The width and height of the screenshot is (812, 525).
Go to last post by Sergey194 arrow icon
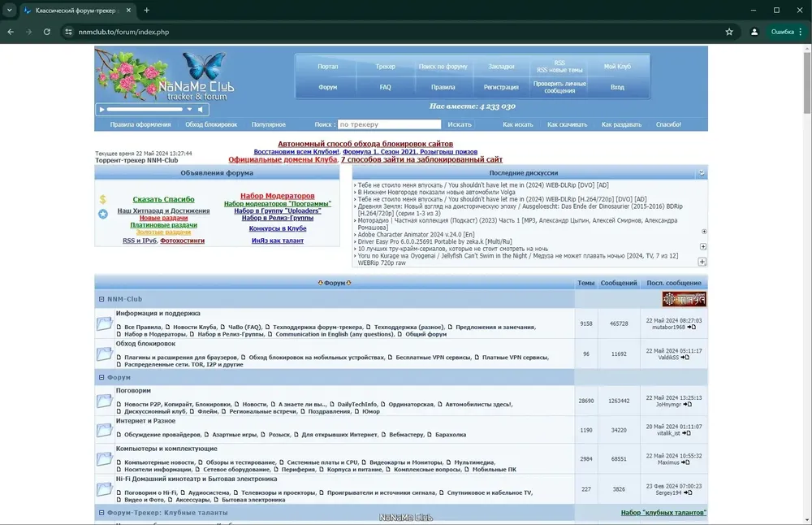pyautogui.click(x=688, y=492)
